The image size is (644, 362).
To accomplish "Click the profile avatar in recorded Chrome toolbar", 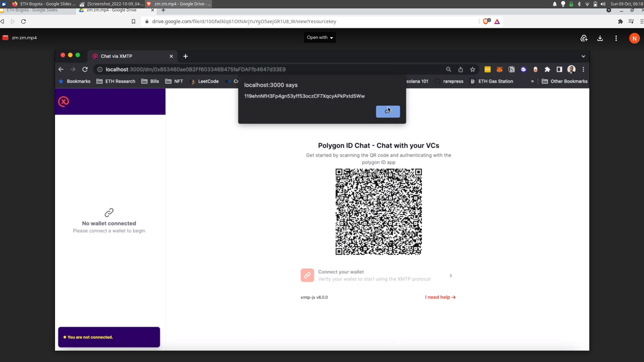I will (571, 69).
